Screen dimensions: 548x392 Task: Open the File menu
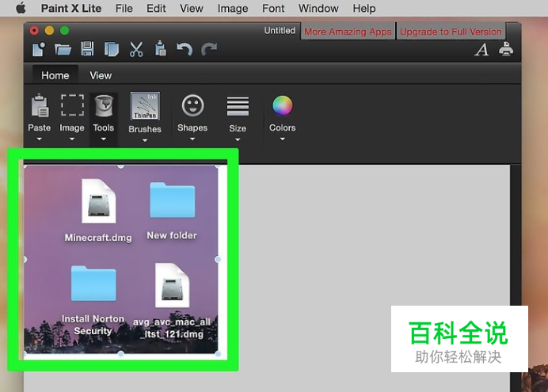(x=124, y=9)
